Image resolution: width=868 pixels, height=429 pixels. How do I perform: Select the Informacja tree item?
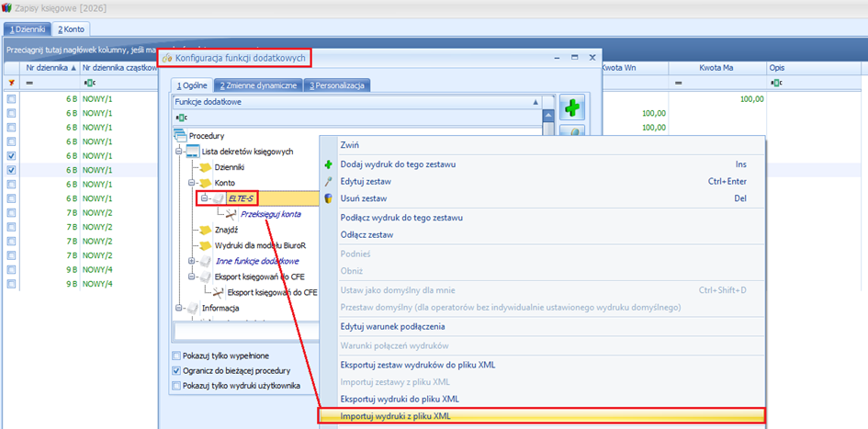(x=220, y=308)
